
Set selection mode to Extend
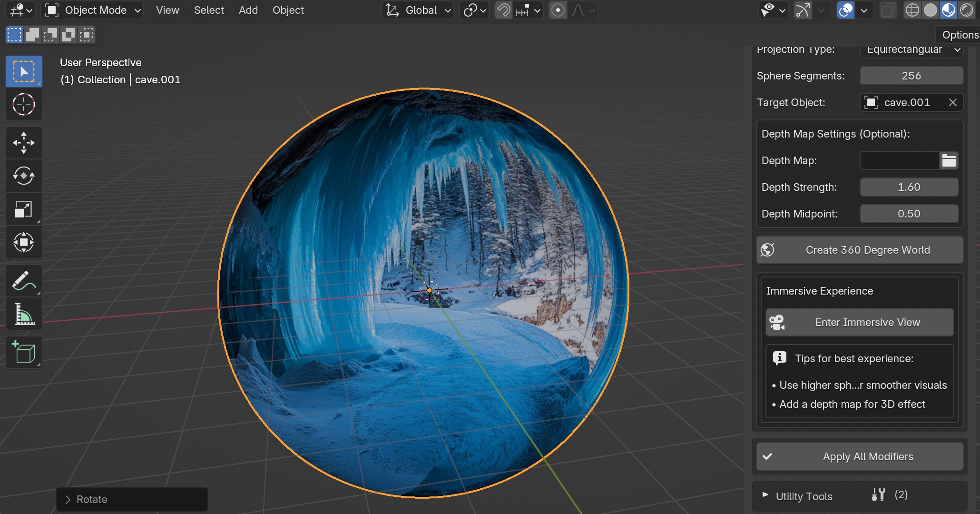click(x=32, y=35)
